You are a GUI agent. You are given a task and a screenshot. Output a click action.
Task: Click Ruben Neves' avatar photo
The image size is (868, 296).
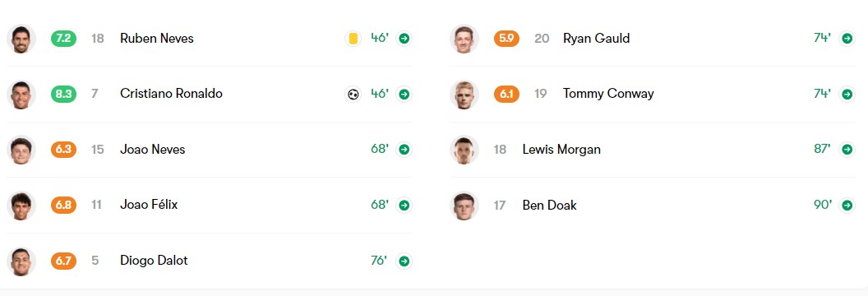click(21, 39)
